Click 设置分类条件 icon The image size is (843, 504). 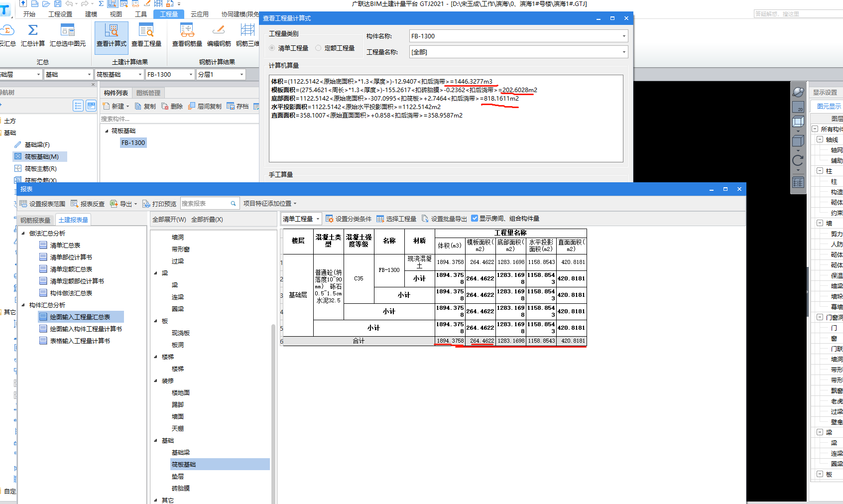pos(329,219)
